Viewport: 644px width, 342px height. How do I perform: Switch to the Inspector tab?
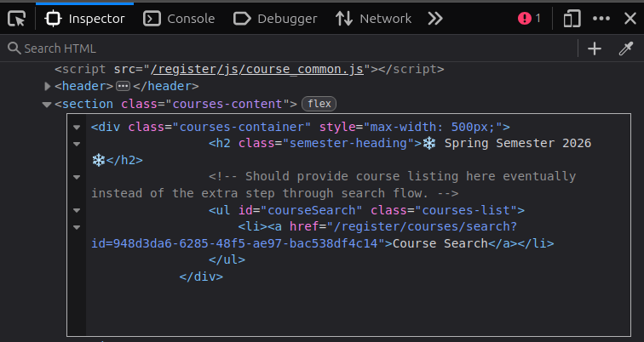(85, 19)
